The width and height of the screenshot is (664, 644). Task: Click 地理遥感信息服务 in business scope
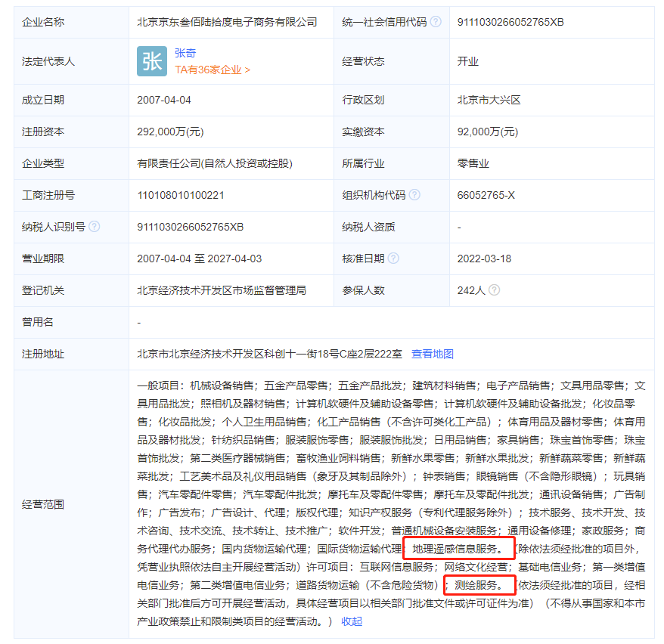pyautogui.click(x=455, y=549)
